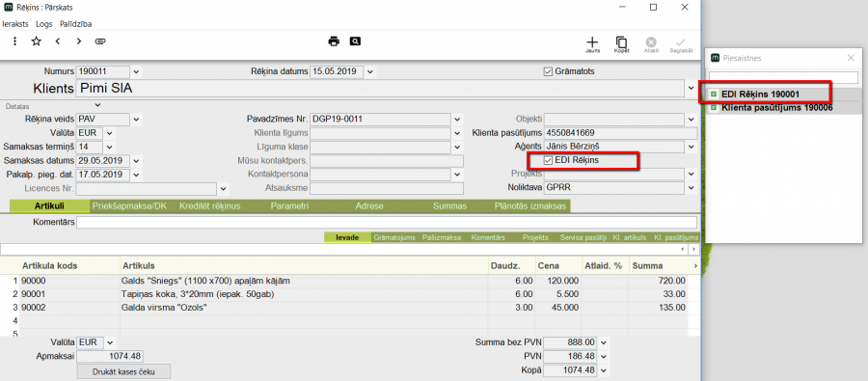Image resolution: width=868 pixels, height=381 pixels.
Task: Open attachments paperclip icon
Action: click(100, 41)
